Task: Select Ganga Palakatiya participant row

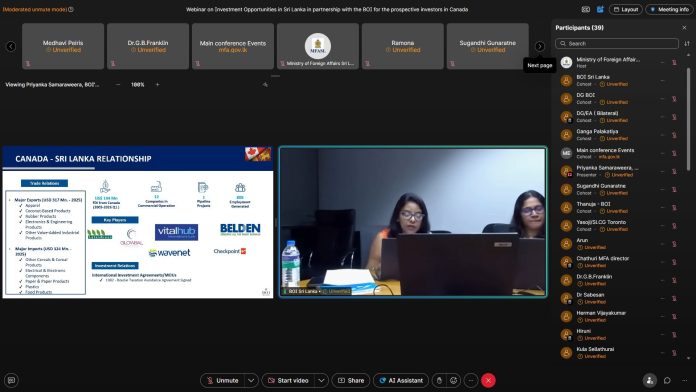Action: tap(619, 135)
